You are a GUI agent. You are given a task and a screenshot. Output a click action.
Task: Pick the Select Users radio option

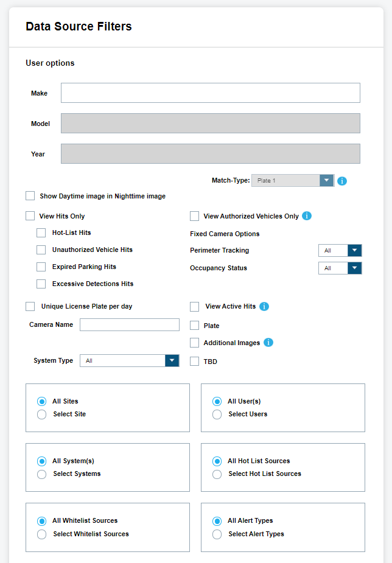(x=217, y=414)
